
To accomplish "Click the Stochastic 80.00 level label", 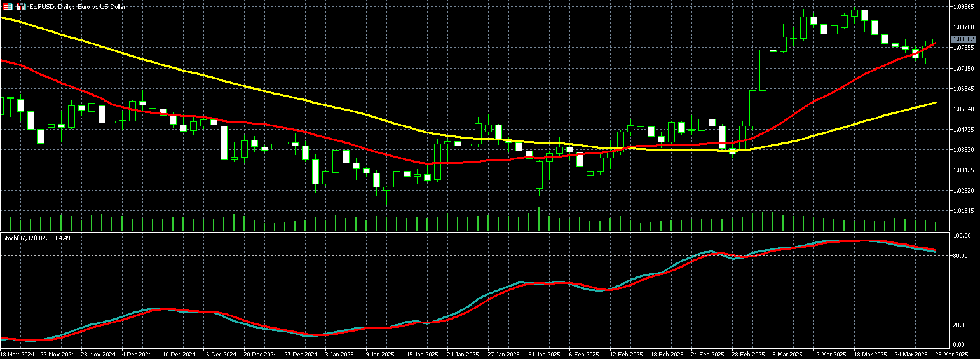I will coord(960,256).
